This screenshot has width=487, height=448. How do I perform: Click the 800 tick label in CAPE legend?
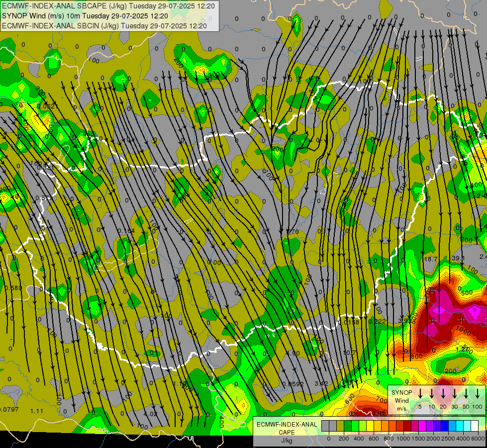389,439
